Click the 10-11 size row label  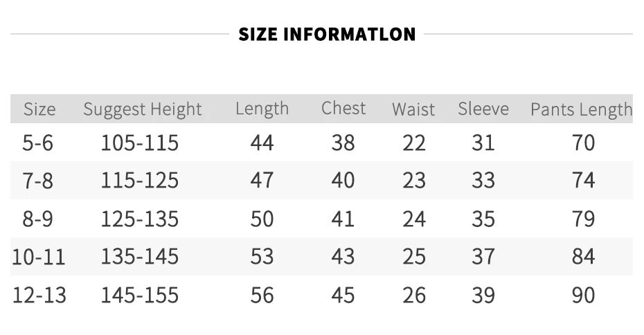click(39, 257)
